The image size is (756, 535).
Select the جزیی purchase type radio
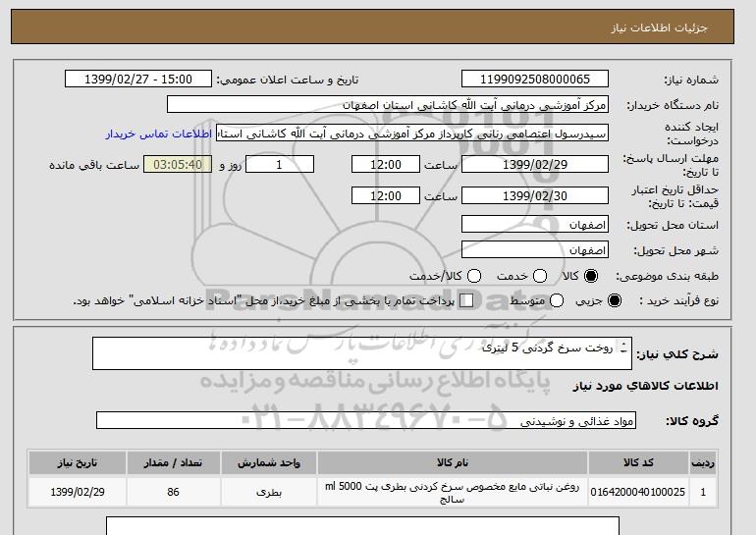coord(615,300)
